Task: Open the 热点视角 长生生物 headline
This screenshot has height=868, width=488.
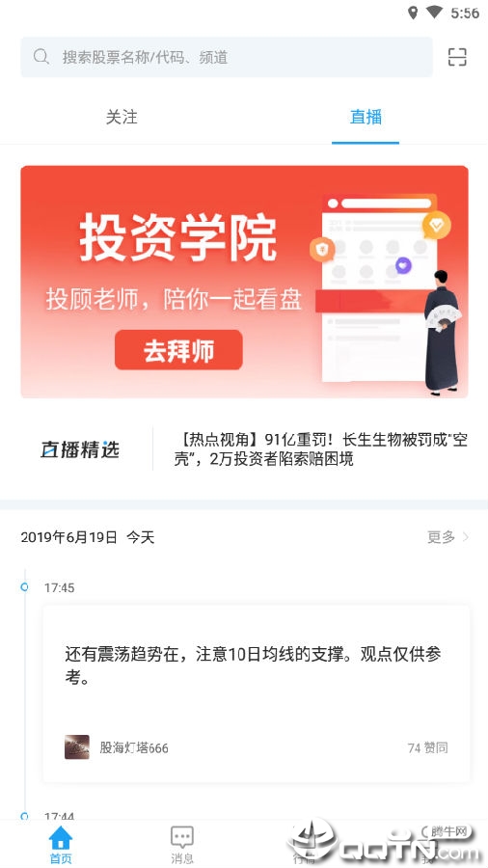Action: click(x=321, y=449)
